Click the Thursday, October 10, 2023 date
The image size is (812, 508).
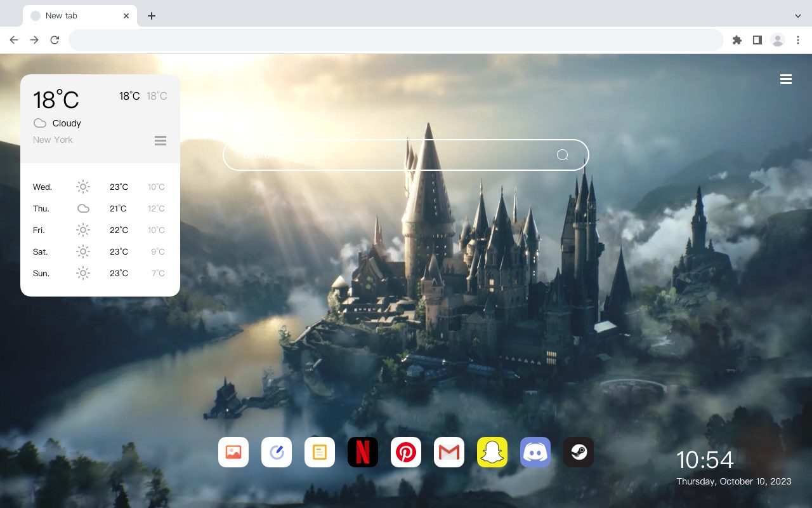pos(734,481)
